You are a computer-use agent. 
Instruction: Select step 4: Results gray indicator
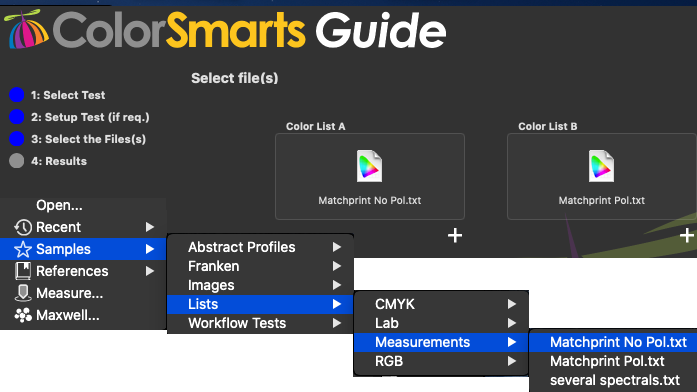point(16,161)
